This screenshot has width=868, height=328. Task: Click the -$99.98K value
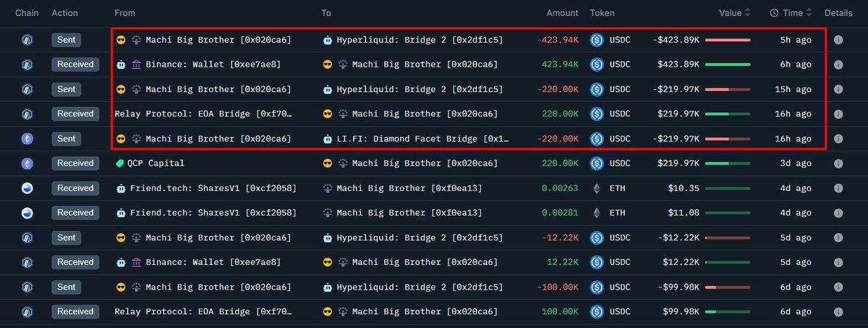tap(678, 287)
